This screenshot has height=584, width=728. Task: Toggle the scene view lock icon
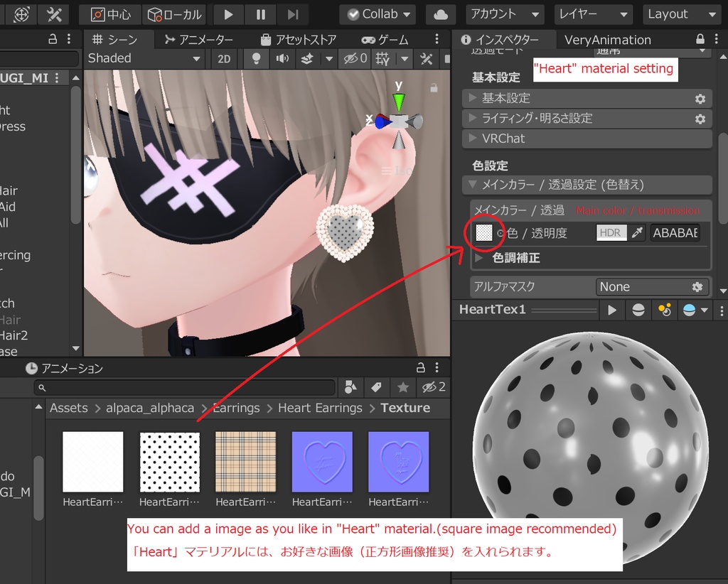(434, 87)
